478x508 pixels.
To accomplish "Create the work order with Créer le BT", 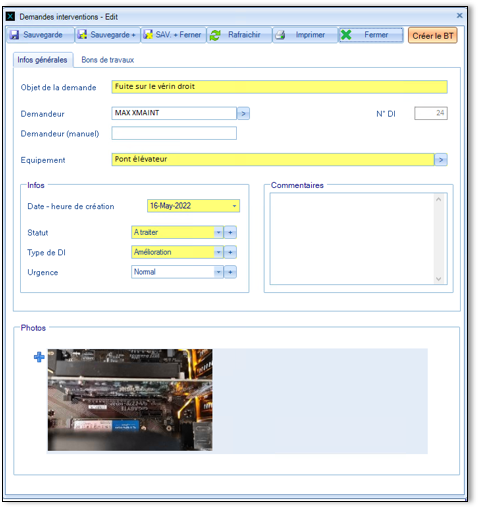I will [432, 36].
